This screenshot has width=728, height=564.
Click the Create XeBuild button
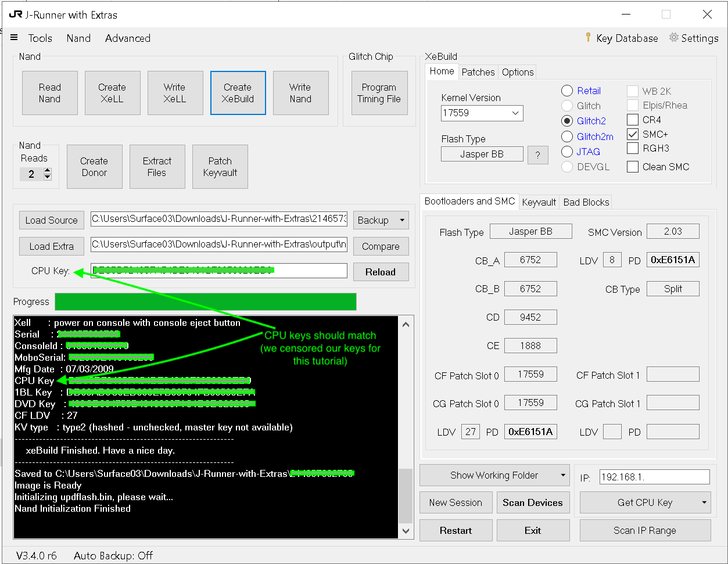point(238,93)
